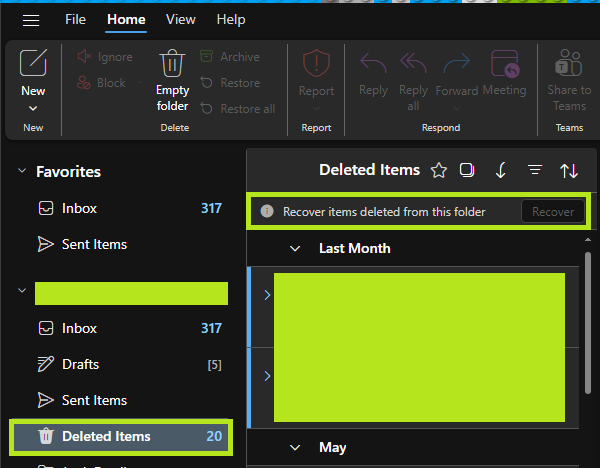The height and width of the screenshot is (468, 600).
Task: Click the info icon in recover banner
Action: click(267, 211)
